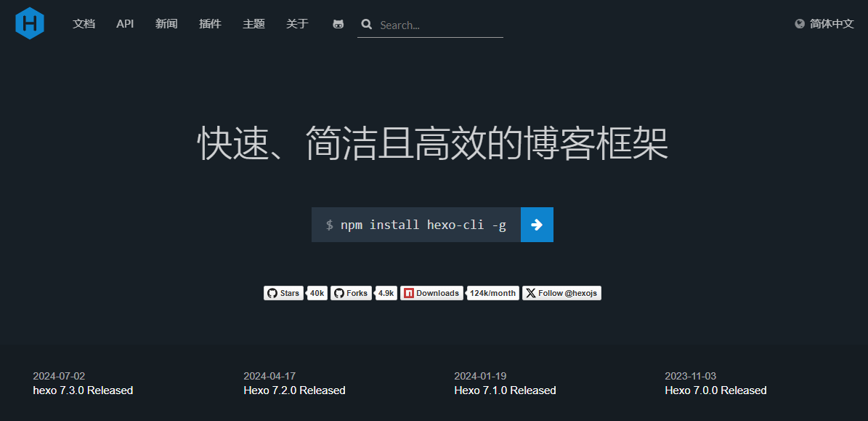This screenshot has width=868, height=421.
Task: Click the npm install hexo-cli command text
Action: tap(423, 225)
